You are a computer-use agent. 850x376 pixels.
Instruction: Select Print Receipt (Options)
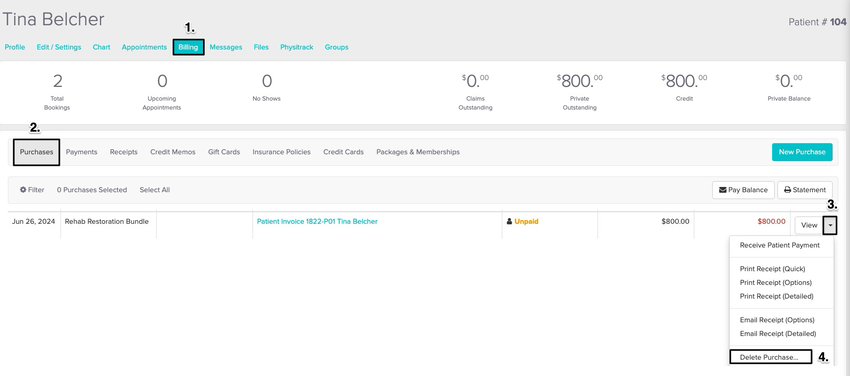click(x=776, y=283)
